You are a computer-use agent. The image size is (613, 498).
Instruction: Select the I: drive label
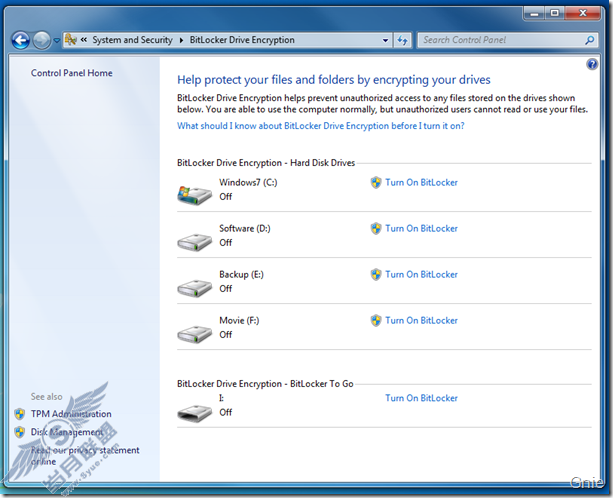coord(221,398)
